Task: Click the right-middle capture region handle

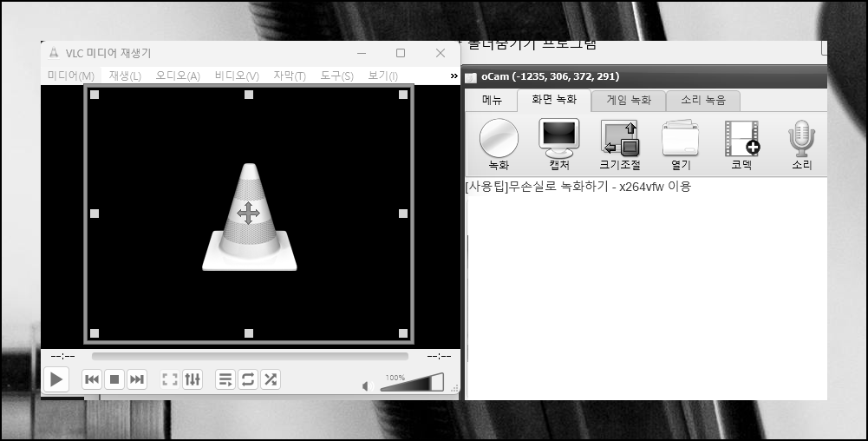Action: coord(403,214)
